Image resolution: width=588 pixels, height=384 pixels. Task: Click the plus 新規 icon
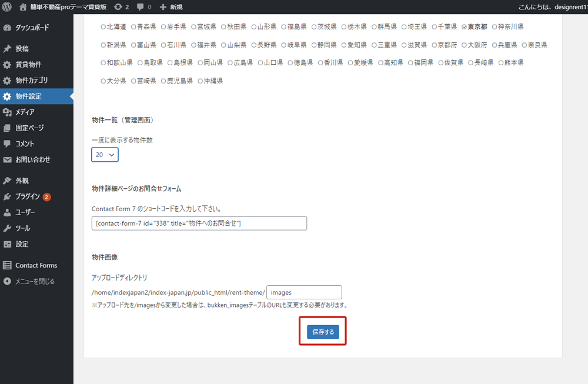[x=163, y=7]
